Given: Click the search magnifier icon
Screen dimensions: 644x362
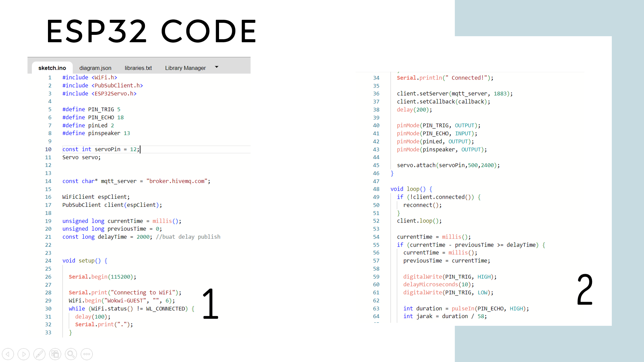Looking at the screenshot, I should point(71,354).
